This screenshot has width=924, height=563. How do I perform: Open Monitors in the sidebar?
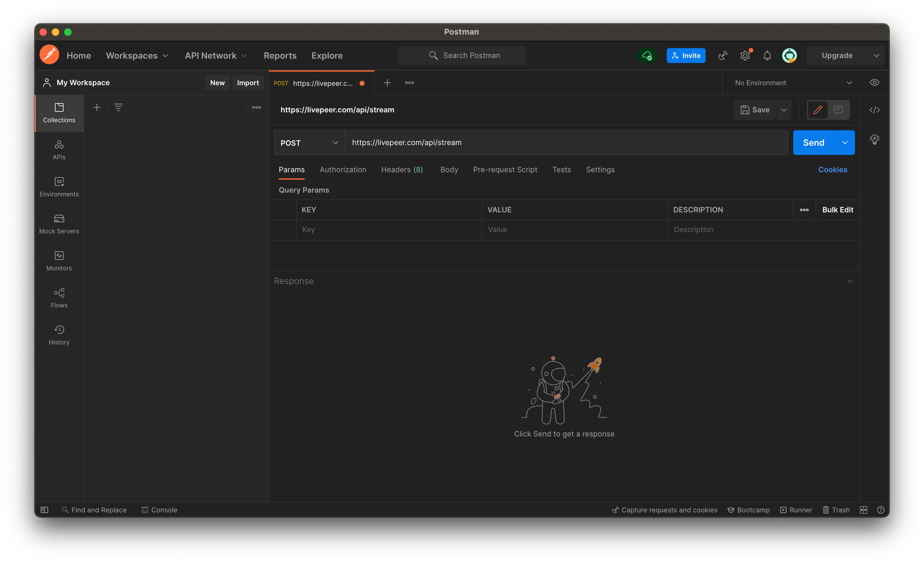59,261
